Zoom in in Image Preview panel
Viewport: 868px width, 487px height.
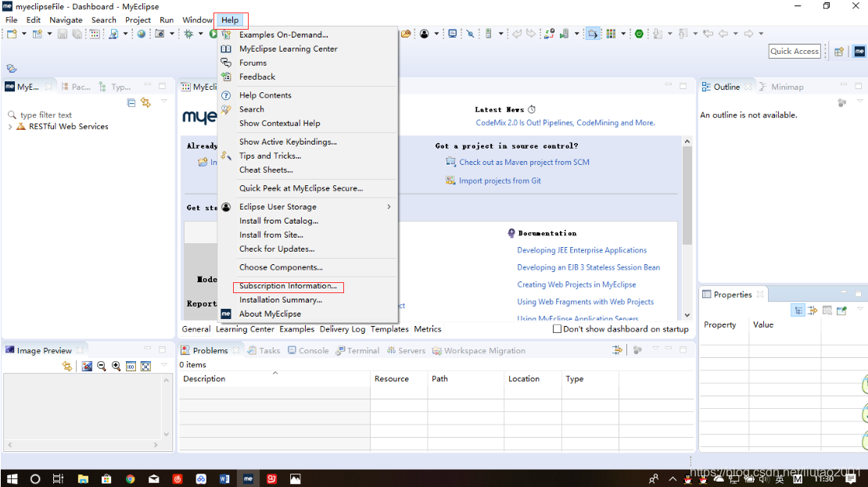117,366
